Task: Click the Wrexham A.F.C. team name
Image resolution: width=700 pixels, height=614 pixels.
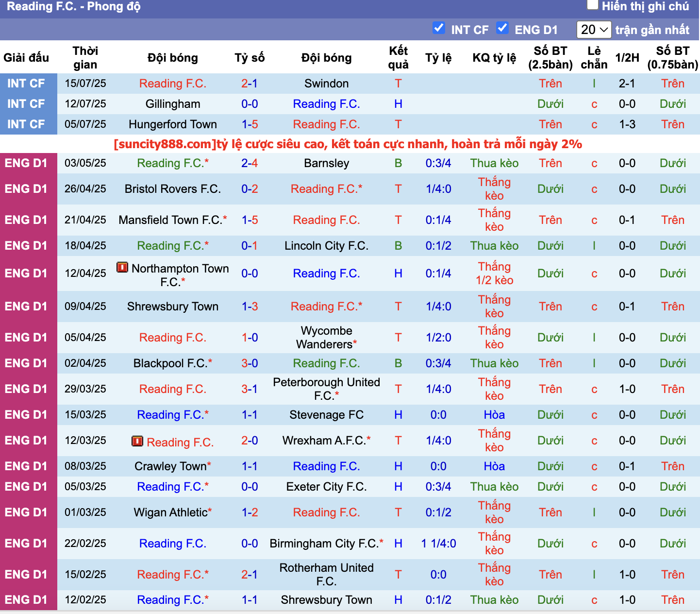Action: tap(325, 441)
